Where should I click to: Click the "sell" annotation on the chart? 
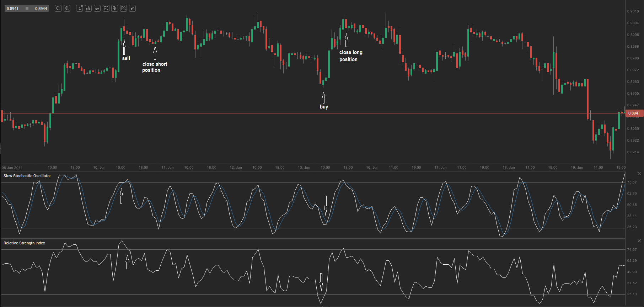pos(126,58)
